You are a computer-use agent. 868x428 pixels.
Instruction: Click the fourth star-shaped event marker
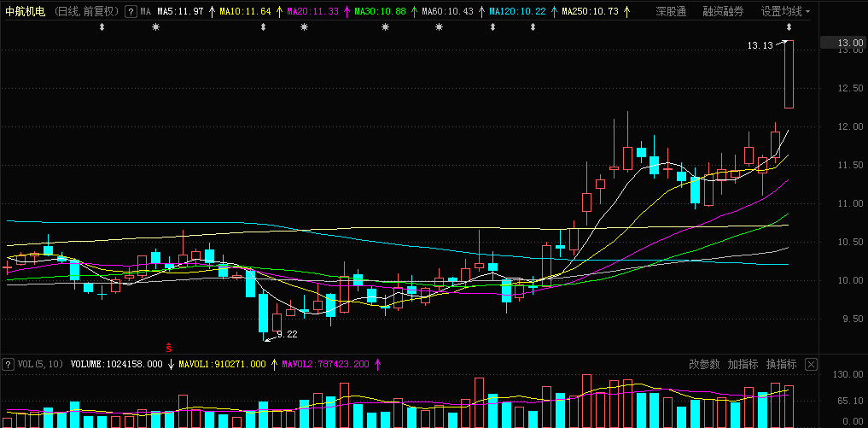coord(439,27)
